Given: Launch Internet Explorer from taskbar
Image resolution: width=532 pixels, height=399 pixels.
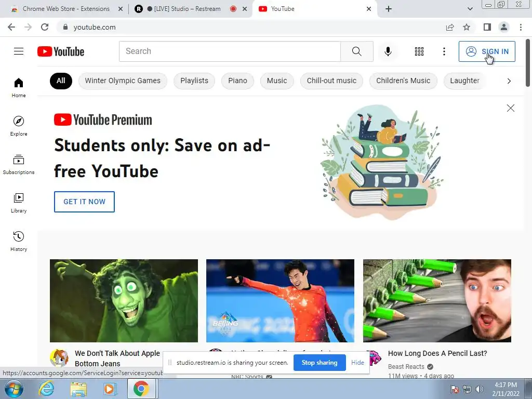Looking at the screenshot, I should (x=46, y=389).
